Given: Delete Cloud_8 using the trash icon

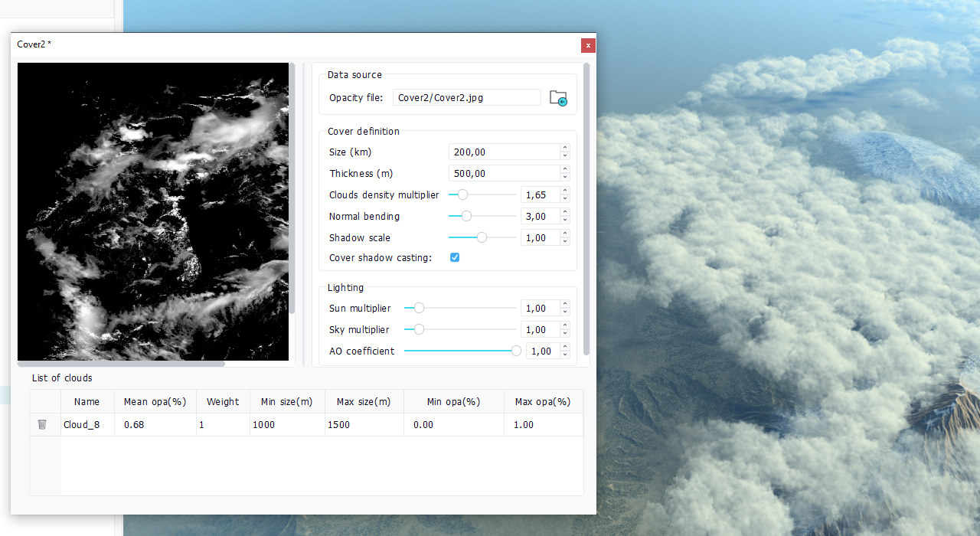Looking at the screenshot, I should click(42, 424).
